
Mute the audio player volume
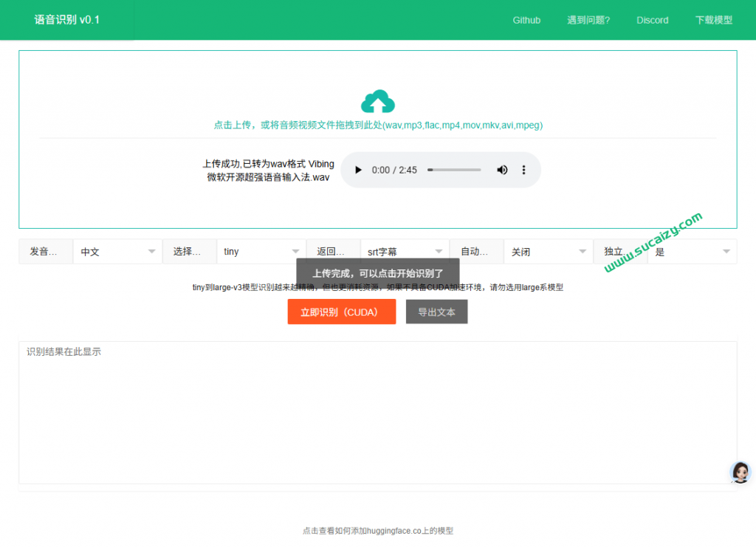(x=502, y=170)
